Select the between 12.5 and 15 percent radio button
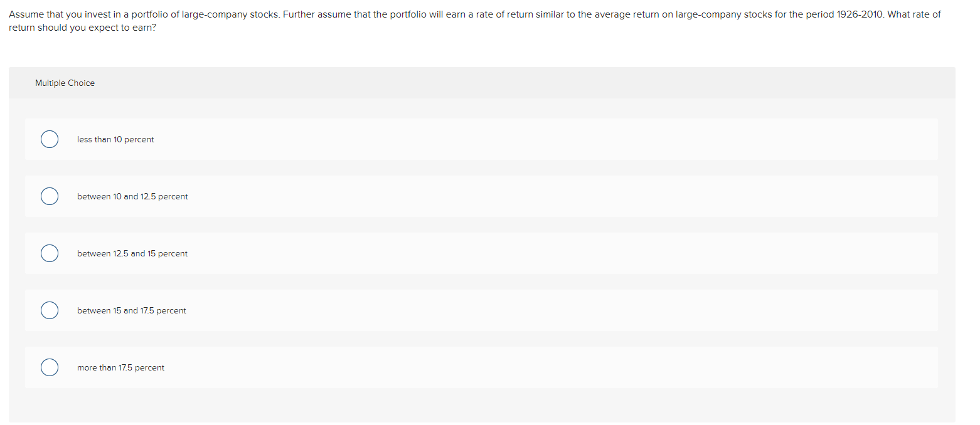 click(x=50, y=253)
